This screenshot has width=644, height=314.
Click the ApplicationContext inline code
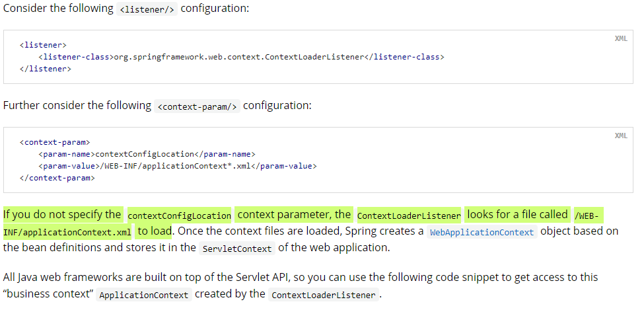point(144,295)
